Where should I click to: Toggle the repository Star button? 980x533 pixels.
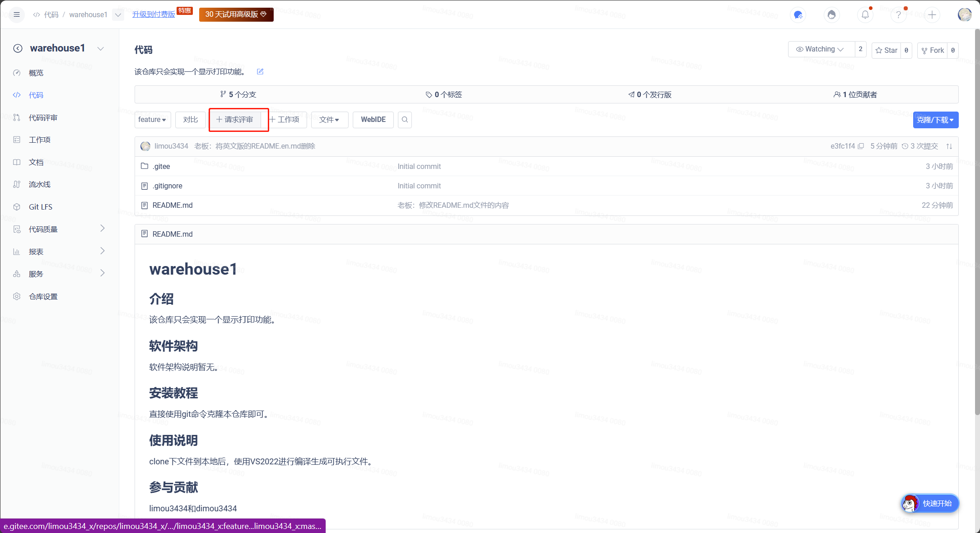coord(886,50)
